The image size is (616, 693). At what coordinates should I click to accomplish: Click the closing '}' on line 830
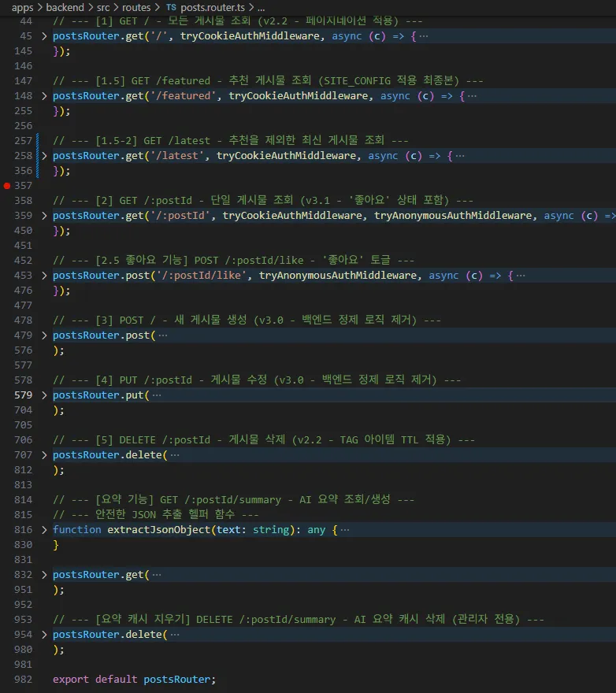point(56,545)
